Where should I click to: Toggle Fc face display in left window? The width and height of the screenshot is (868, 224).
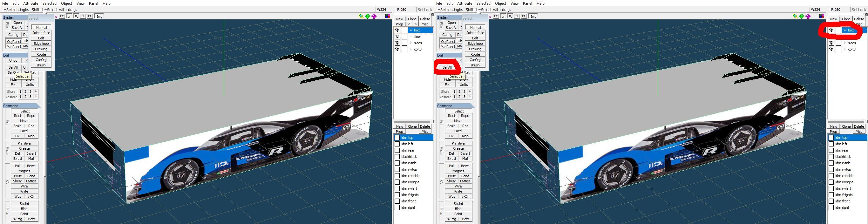point(77,16)
